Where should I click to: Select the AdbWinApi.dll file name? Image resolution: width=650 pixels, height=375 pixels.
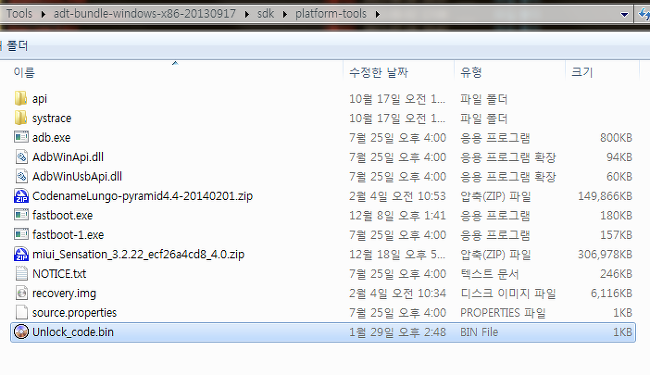[68, 157]
